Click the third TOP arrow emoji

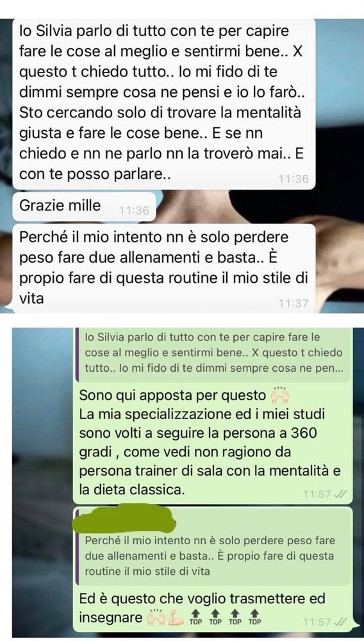coord(235,617)
